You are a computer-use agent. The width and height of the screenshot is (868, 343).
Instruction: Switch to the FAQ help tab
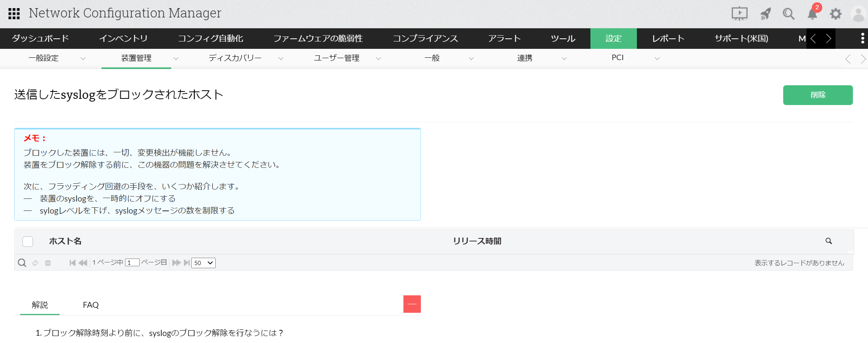coord(91,305)
